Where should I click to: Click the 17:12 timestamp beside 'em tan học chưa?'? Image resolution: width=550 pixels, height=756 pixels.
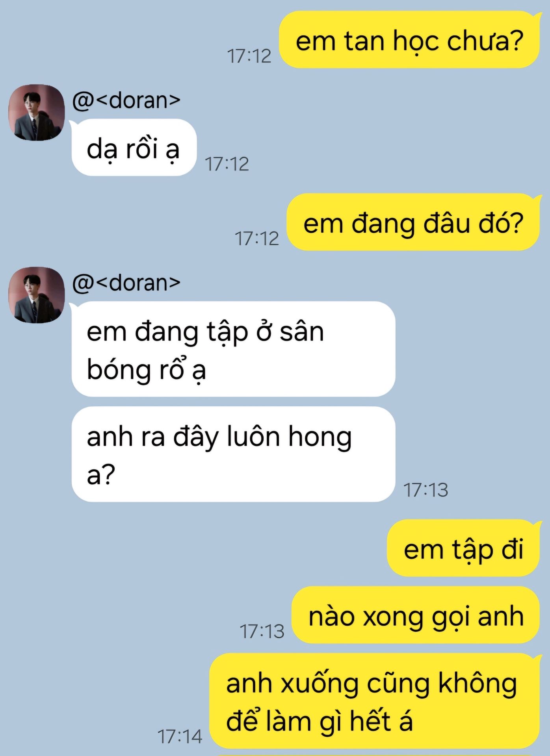pyautogui.click(x=249, y=56)
